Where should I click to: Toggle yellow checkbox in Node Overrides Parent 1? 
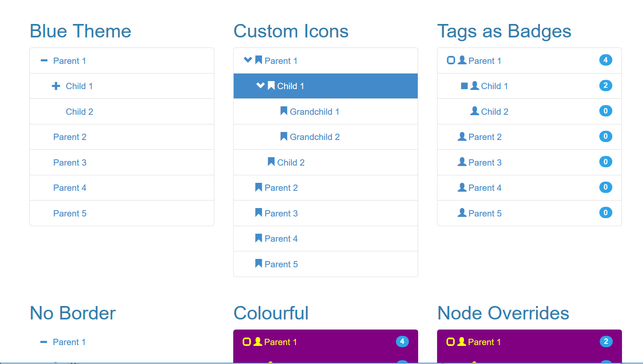[451, 342]
